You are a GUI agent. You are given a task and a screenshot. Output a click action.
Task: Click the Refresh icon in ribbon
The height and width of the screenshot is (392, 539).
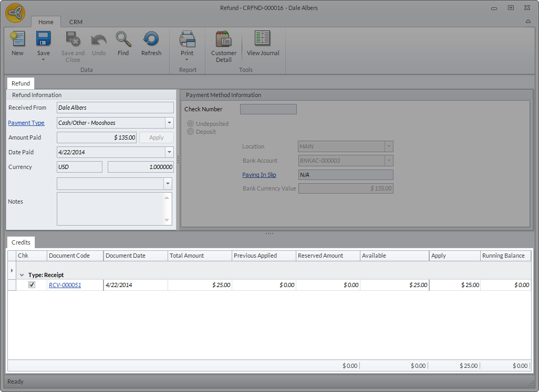[151, 39]
